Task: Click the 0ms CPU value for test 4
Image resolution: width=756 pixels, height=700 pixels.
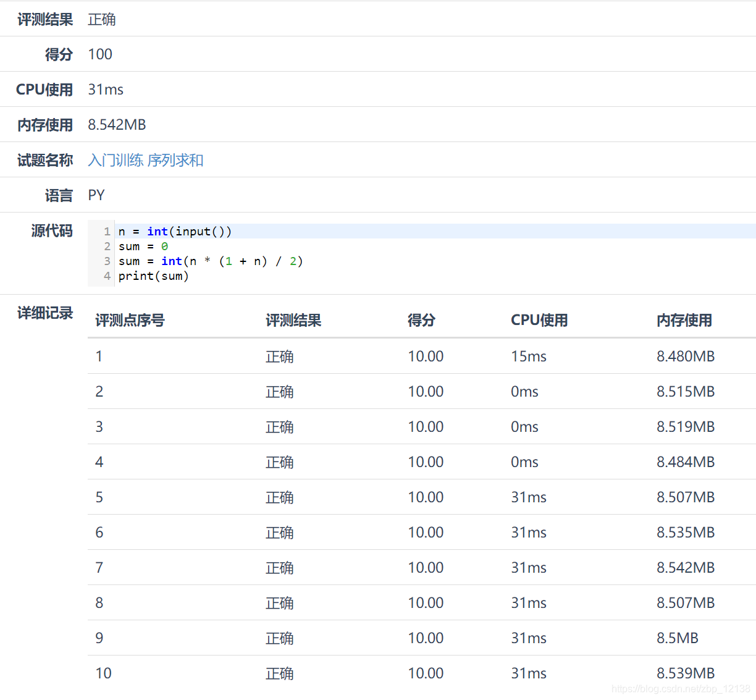Action: click(x=524, y=462)
